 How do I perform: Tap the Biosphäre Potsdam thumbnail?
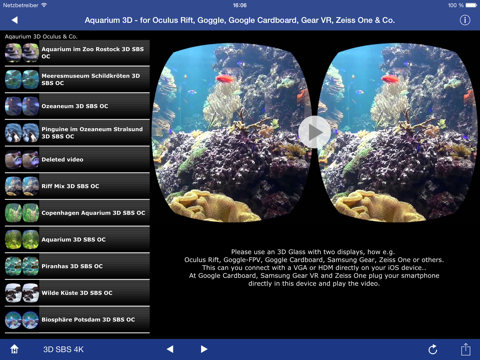click(22, 319)
